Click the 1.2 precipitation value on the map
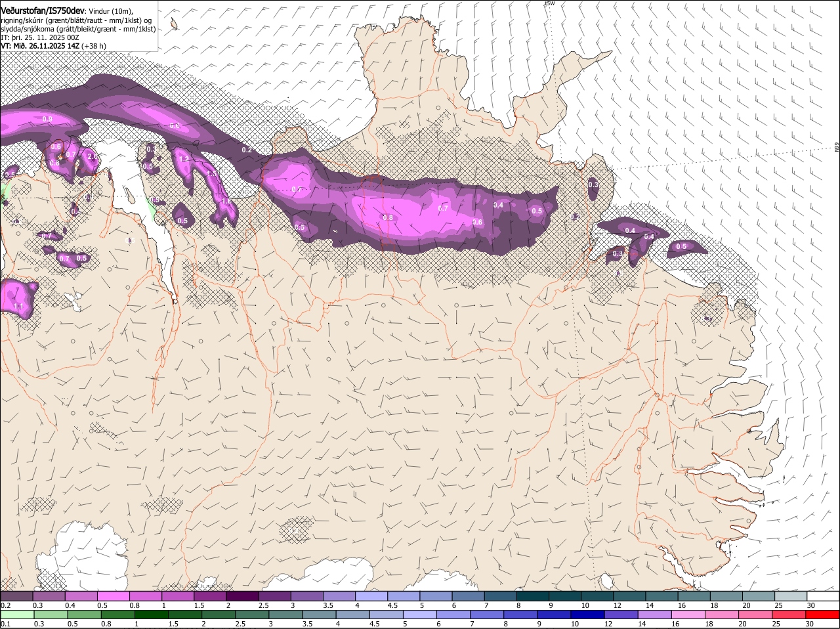The height and width of the screenshot is (629, 840). 184,160
